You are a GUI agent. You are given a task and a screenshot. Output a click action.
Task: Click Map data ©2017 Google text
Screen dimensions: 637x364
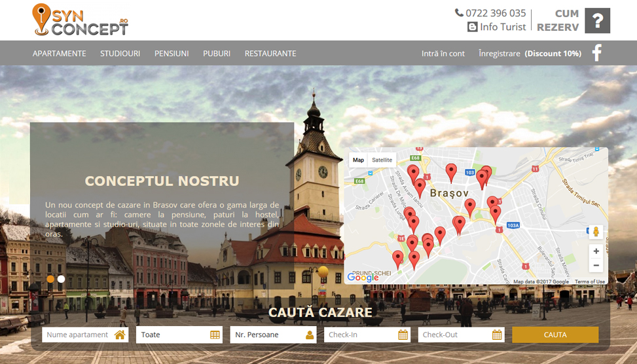click(541, 282)
